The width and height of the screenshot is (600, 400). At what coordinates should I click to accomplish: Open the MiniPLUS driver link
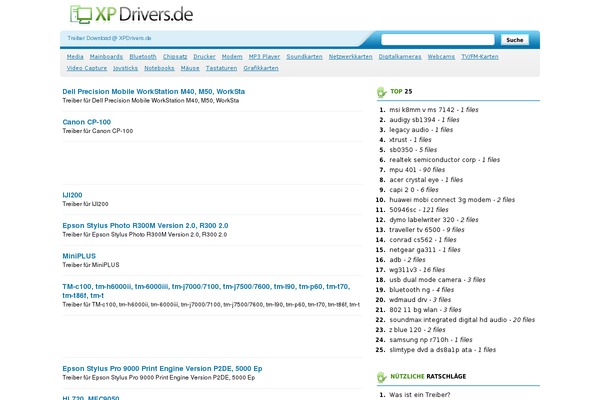click(79, 256)
